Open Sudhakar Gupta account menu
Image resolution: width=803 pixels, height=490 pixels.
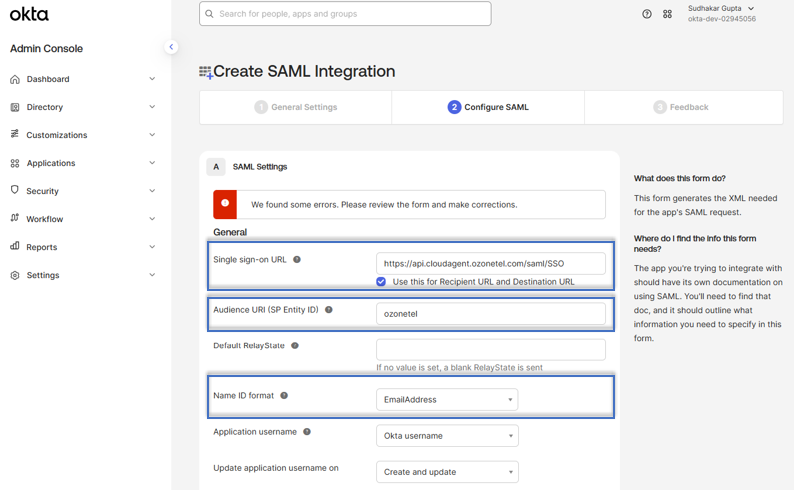[x=721, y=13]
